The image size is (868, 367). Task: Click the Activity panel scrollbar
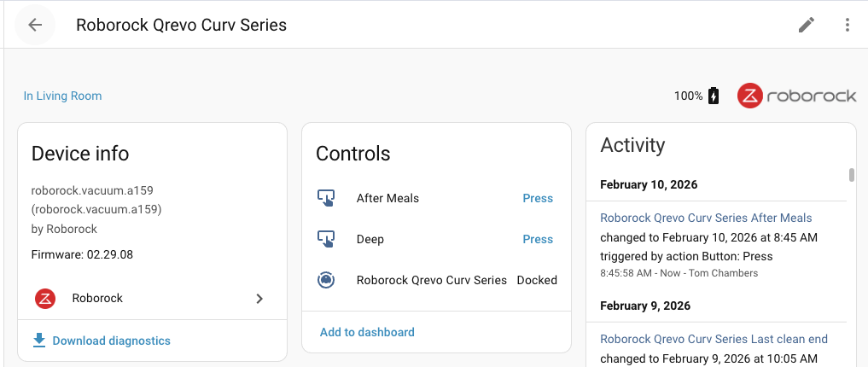(851, 175)
